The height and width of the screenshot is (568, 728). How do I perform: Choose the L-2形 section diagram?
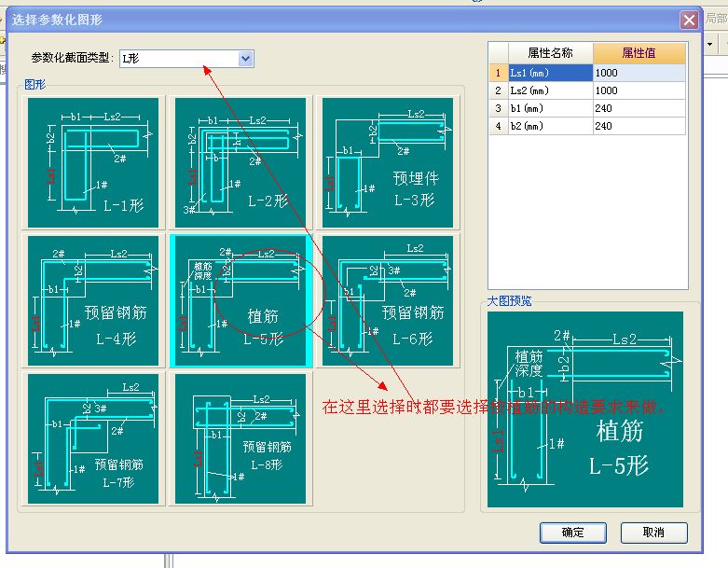[x=240, y=162]
